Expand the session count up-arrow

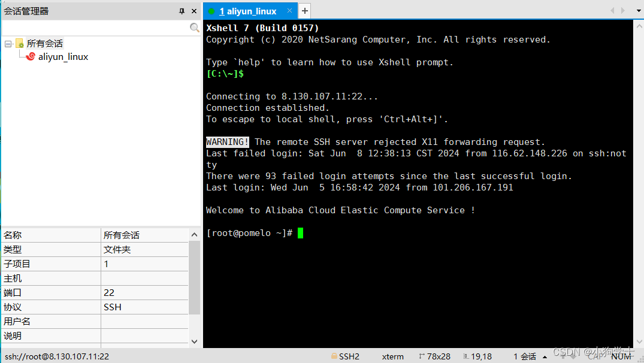[x=545, y=357]
